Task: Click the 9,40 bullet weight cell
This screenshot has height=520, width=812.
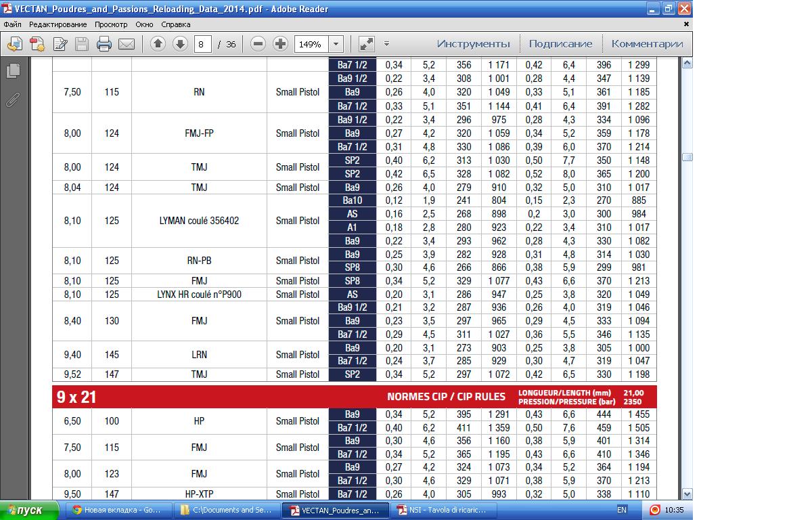Action: pos(72,355)
